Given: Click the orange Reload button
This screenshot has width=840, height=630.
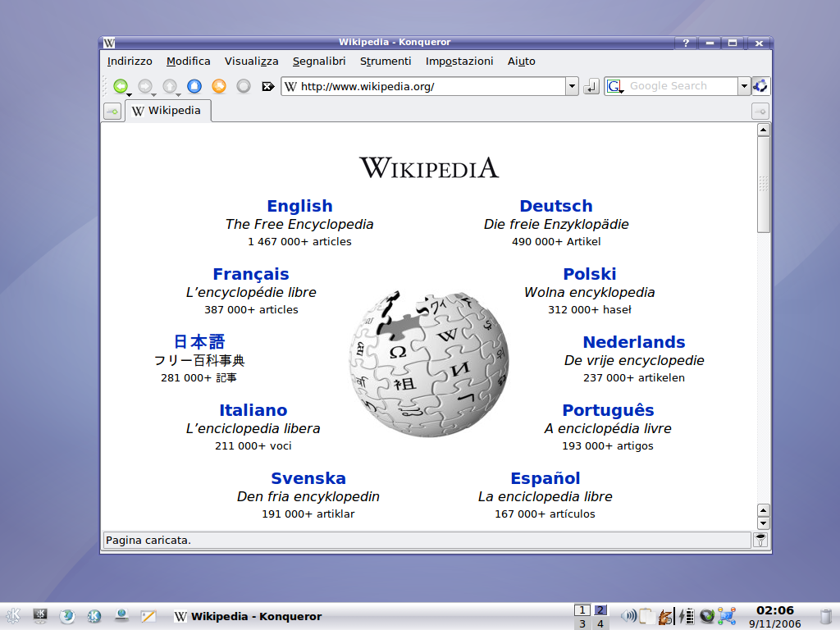Looking at the screenshot, I should coord(218,86).
